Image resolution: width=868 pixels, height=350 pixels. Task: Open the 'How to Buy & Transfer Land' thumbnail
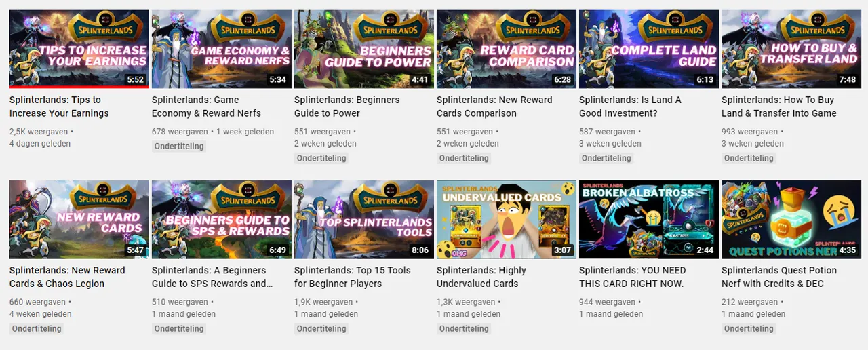[x=791, y=49]
